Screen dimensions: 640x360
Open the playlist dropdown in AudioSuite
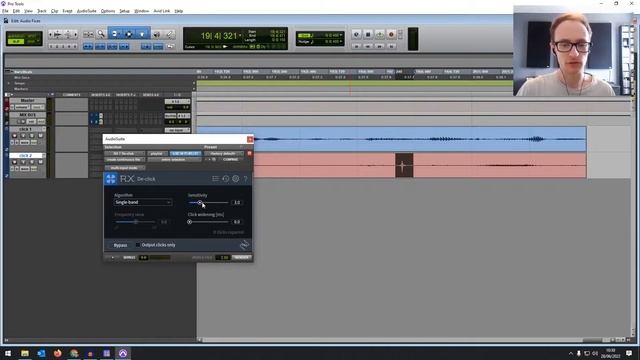pos(157,153)
